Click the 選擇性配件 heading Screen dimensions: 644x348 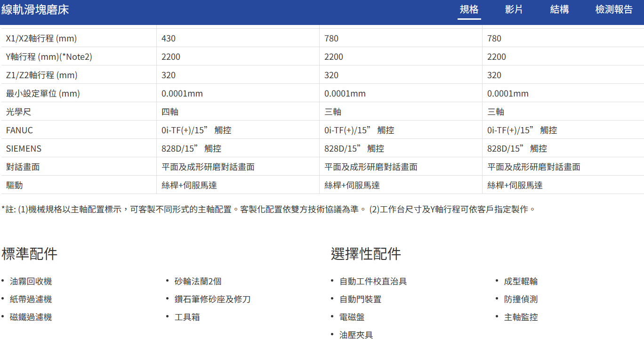click(x=366, y=254)
